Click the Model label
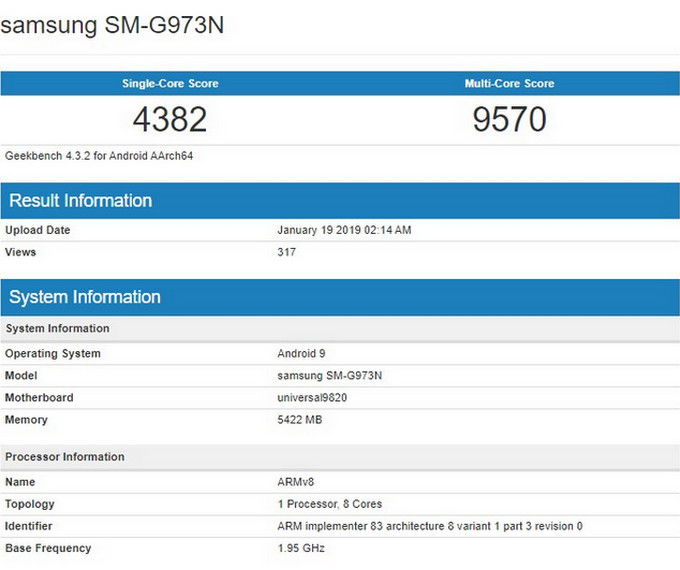The width and height of the screenshot is (680, 570). [x=21, y=376]
